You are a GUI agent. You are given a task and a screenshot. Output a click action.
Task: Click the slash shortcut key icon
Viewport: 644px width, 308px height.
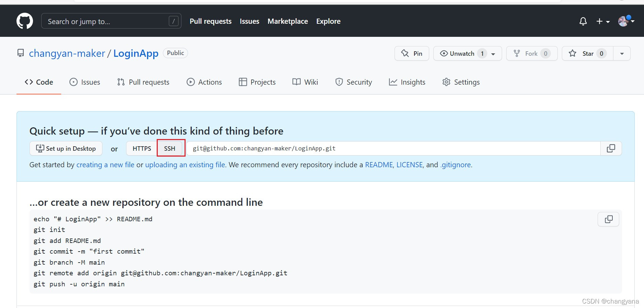point(174,21)
